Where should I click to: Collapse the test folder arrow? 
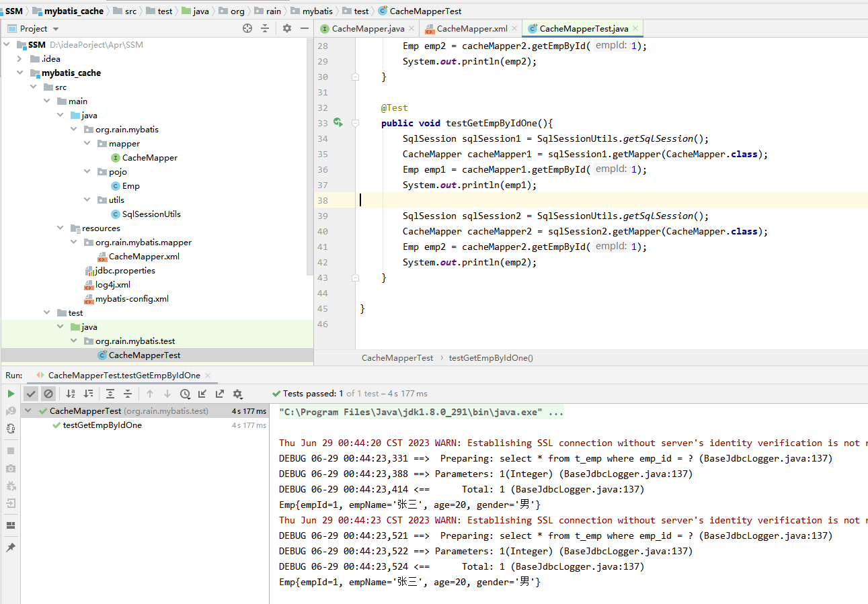point(47,313)
